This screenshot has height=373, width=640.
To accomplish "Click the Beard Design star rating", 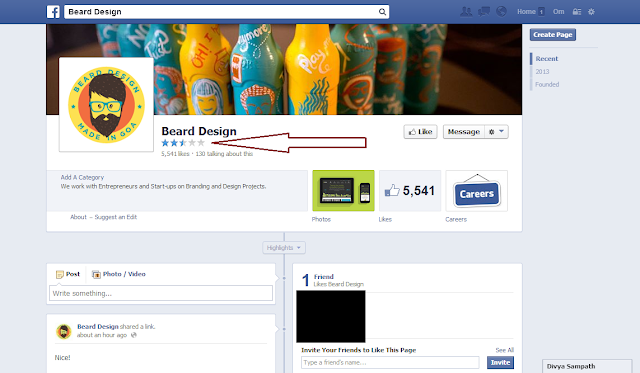I will point(183,143).
